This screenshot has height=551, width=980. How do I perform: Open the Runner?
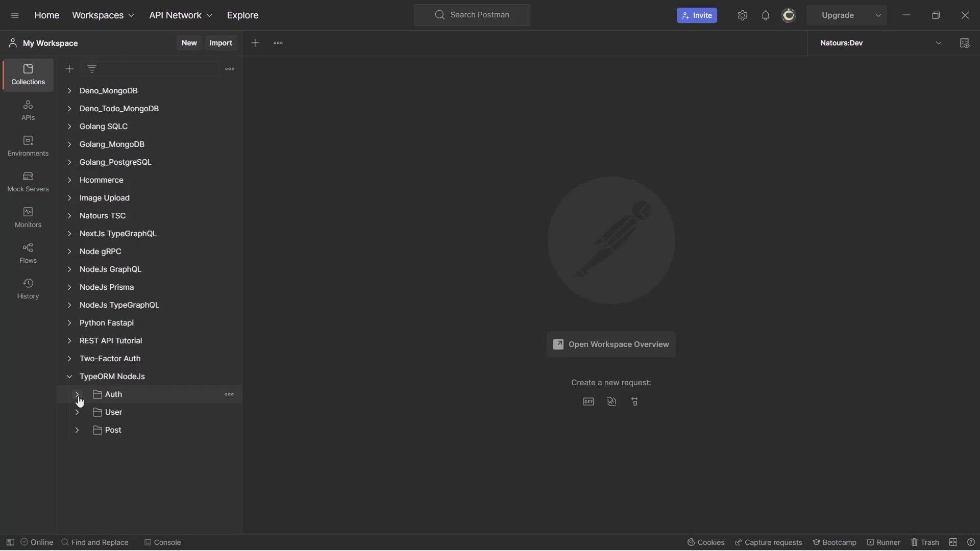click(x=884, y=542)
